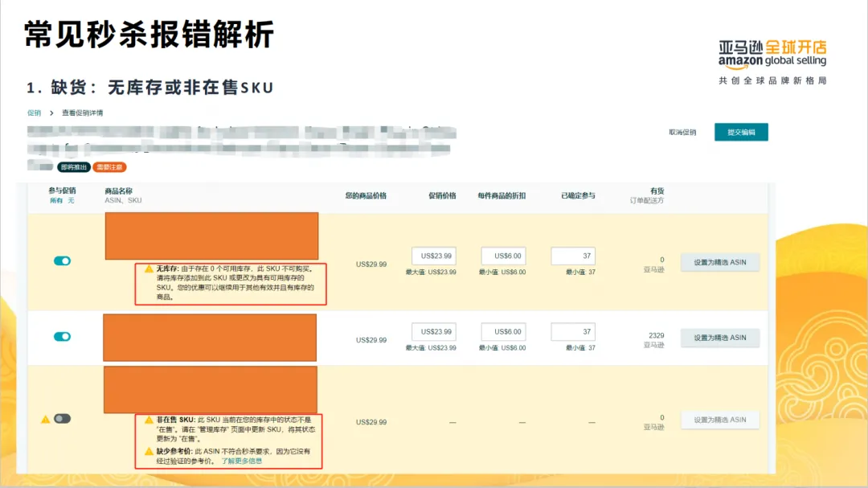Click the second product's orange thumbnail block
Image resolution: width=868 pixels, height=488 pixels.
210,338
